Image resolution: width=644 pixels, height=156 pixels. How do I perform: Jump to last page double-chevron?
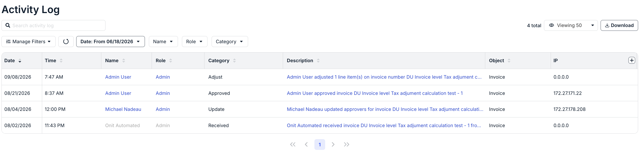[x=346, y=144]
